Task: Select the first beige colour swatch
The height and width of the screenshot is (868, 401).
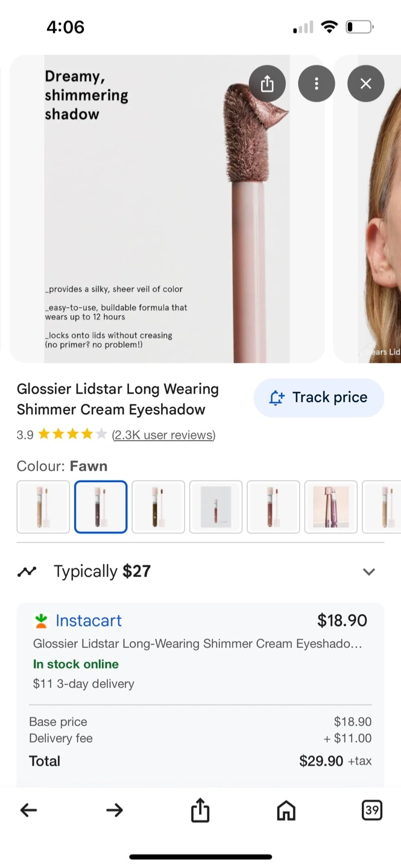Action: 43,507
